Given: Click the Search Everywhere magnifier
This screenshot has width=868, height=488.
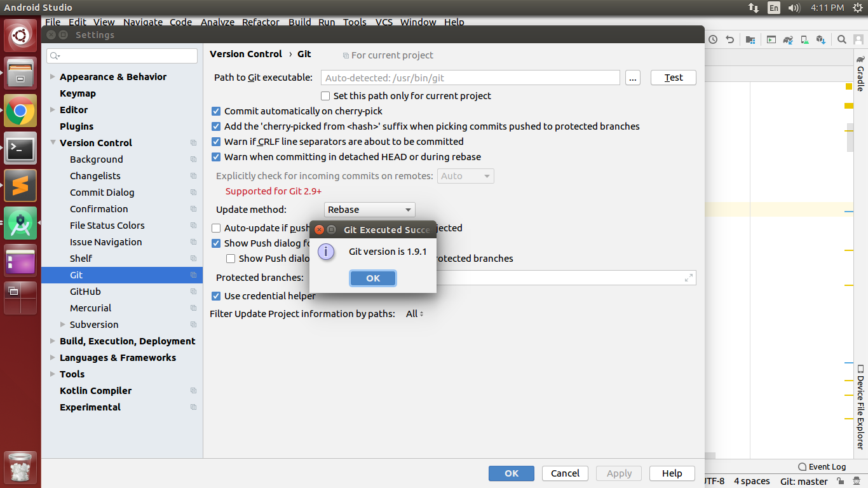Looking at the screenshot, I should click(x=841, y=39).
